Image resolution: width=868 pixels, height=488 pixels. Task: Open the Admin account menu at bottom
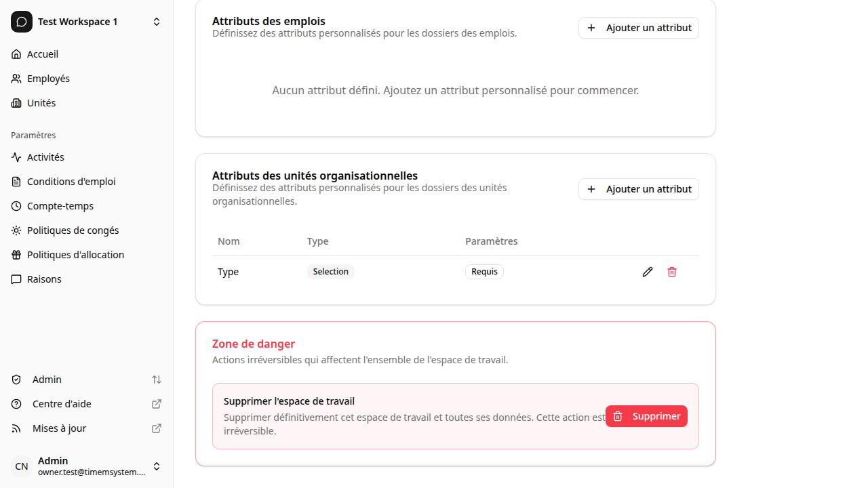coord(157,466)
